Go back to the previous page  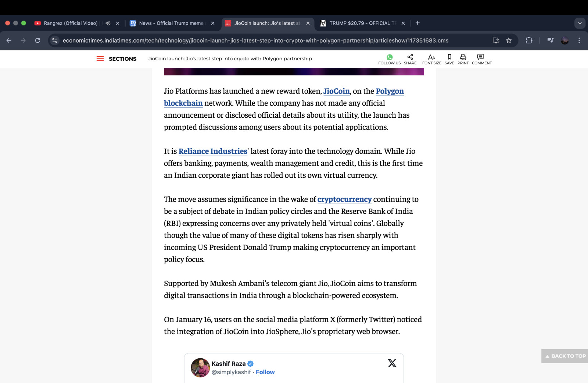pos(9,40)
